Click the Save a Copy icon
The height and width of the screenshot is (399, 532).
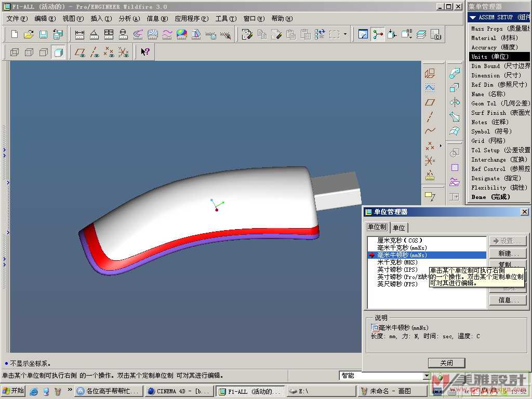click(58, 34)
